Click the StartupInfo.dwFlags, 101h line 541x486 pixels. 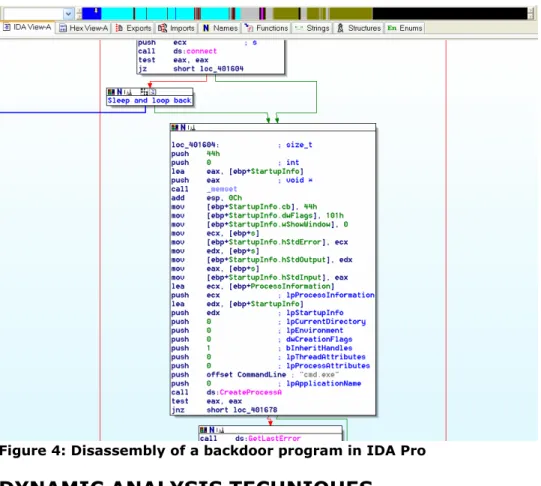(x=257, y=216)
